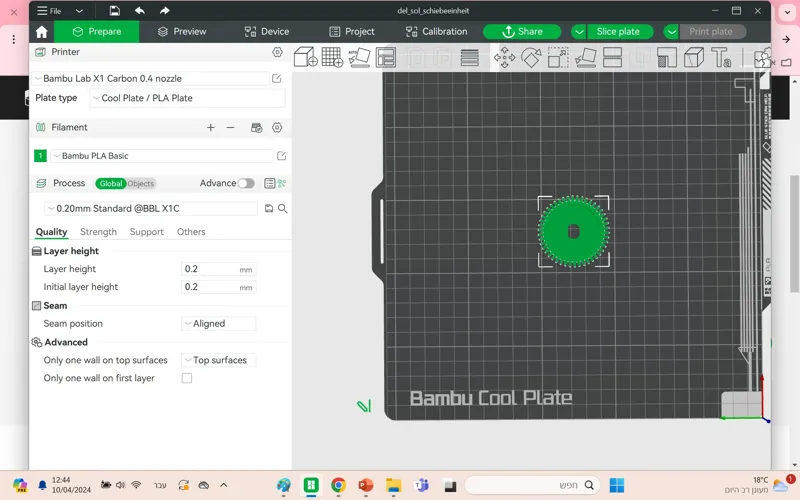Add a filament with plus icon
The image size is (800, 500).
click(211, 128)
